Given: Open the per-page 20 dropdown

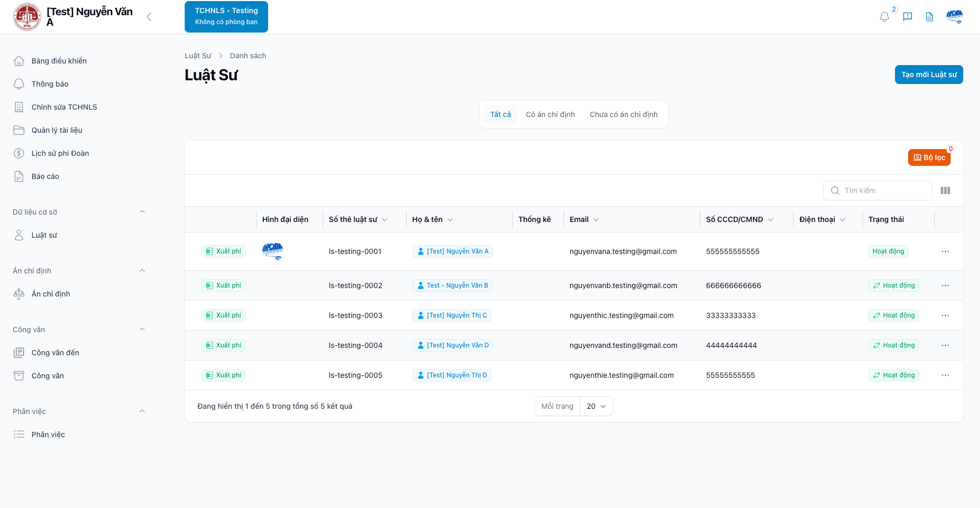Looking at the screenshot, I should click(x=596, y=406).
